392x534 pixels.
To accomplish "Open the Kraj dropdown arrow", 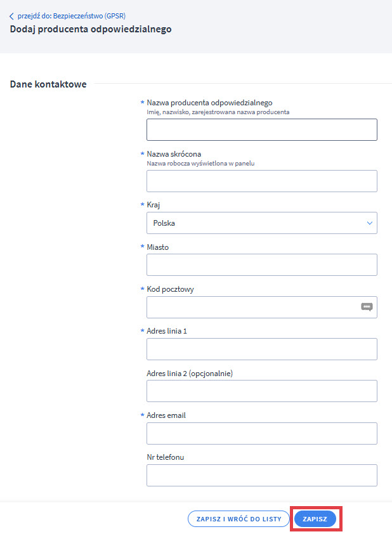I will pos(370,223).
